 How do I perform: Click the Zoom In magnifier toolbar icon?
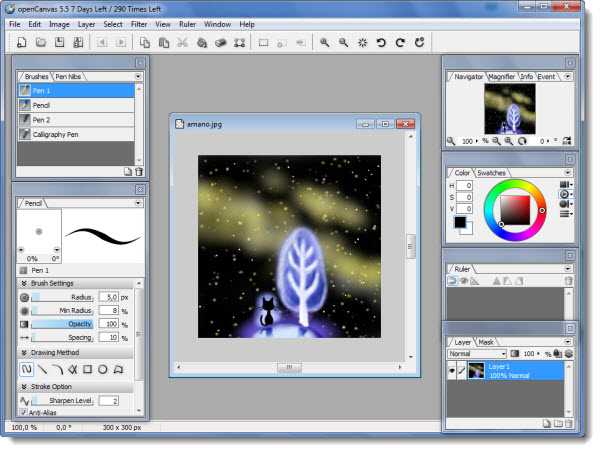coord(325,43)
